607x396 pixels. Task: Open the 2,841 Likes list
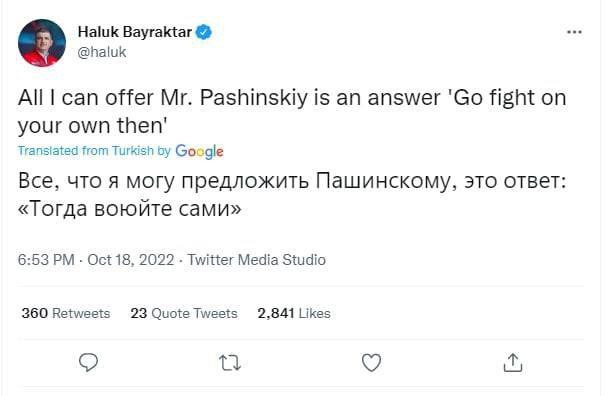click(294, 313)
